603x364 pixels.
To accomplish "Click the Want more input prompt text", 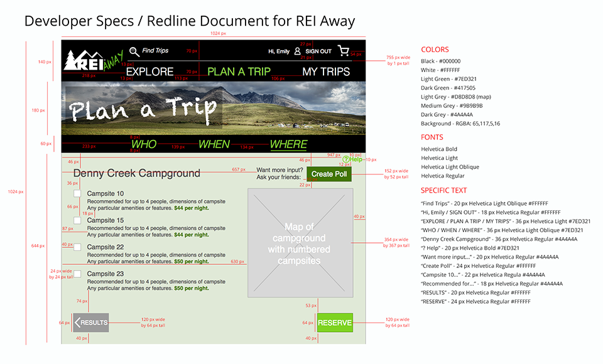I will (280, 173).
